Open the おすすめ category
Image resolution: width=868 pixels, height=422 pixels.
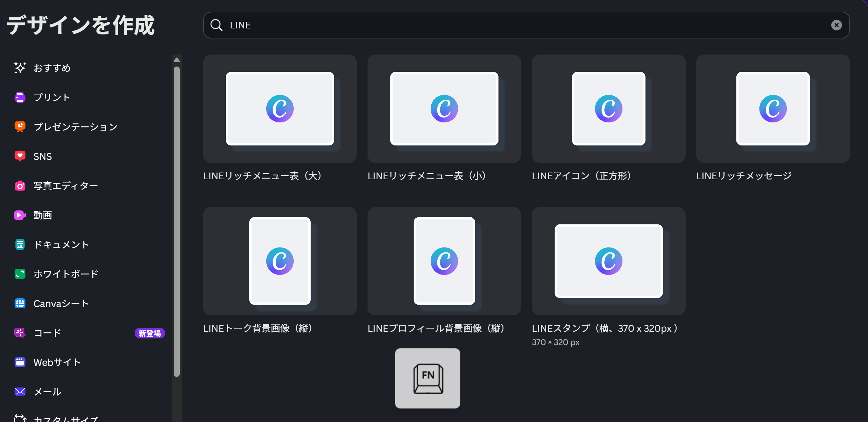pos(52,68)
